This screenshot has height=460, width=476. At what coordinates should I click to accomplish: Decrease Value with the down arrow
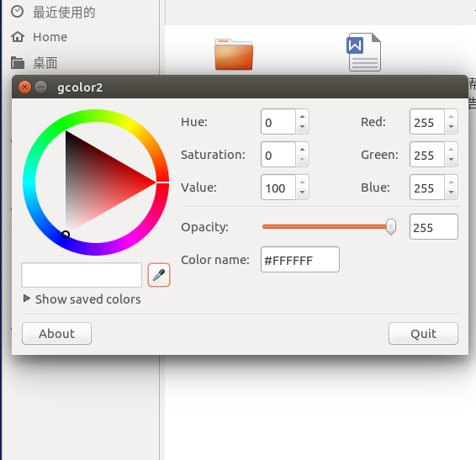302,193
